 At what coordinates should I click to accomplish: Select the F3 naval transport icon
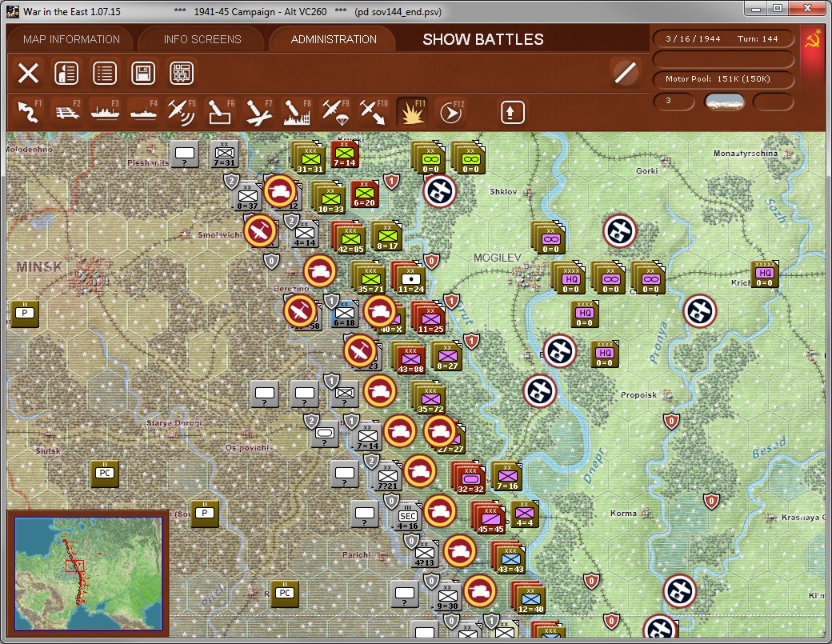click(x=105, y=112)
